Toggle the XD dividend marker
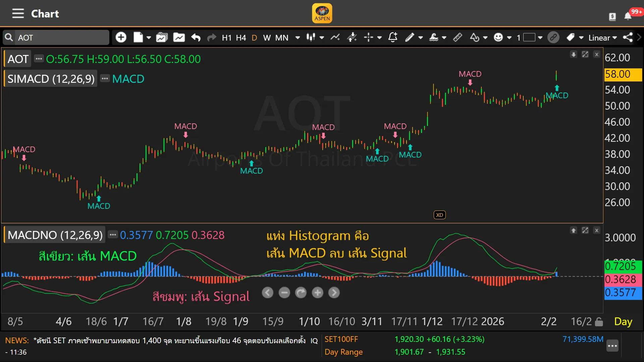644x362 pixels. coord(439,215)
